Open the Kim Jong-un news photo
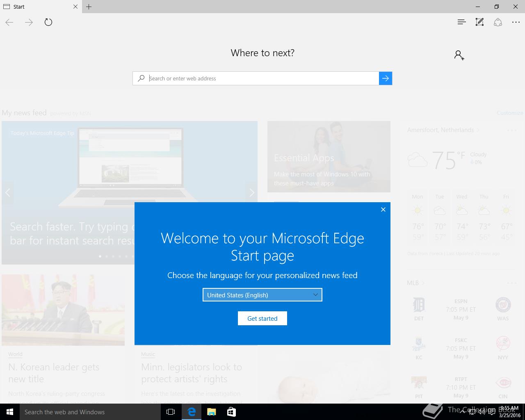The width and height of the screenshot is (525, 420). [x=63, y=310]
